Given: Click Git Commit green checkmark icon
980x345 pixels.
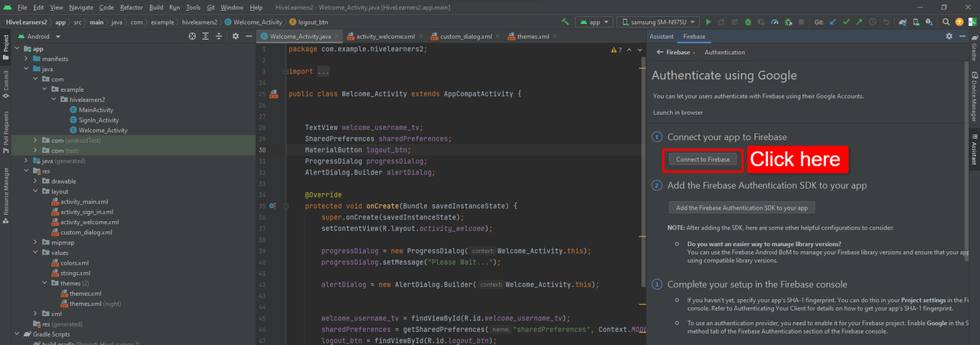Looking at the screenshot, I should [846, 22].
